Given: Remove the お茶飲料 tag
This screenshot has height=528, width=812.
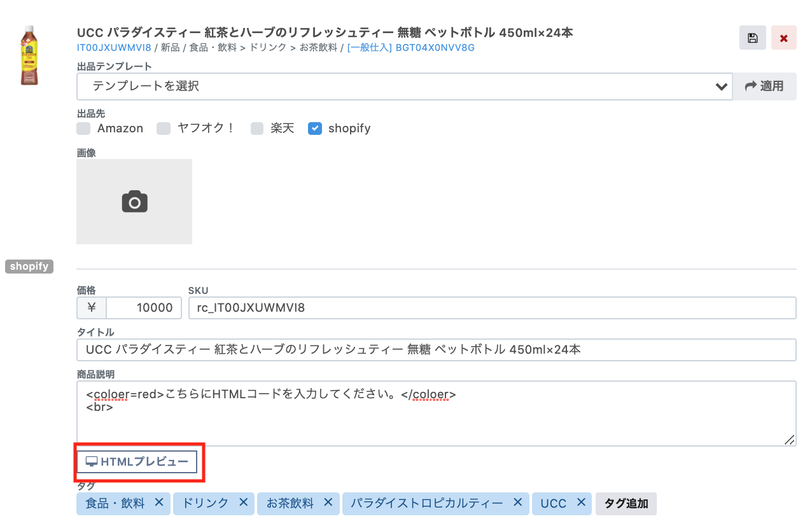Looking at the screenshot, I should (x=328, y=503).
